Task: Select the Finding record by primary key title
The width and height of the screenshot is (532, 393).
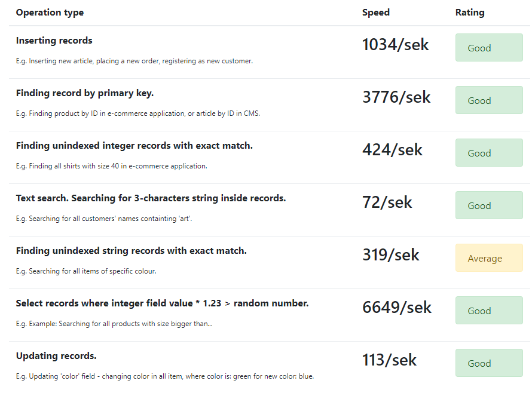Action: [85, 93]
